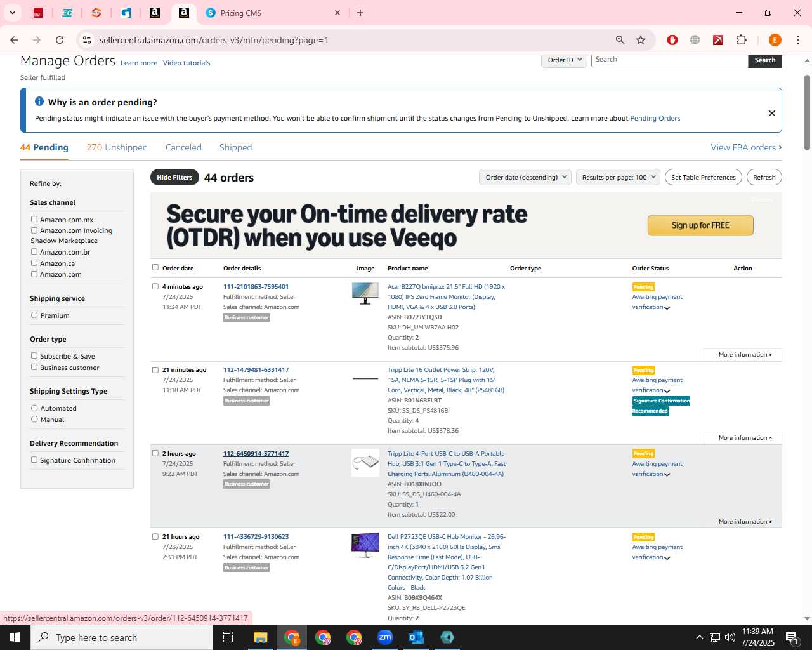Open the Order date (descending) sort dropdown
This screenshot has width=812, height=650.
click(525, 177)
